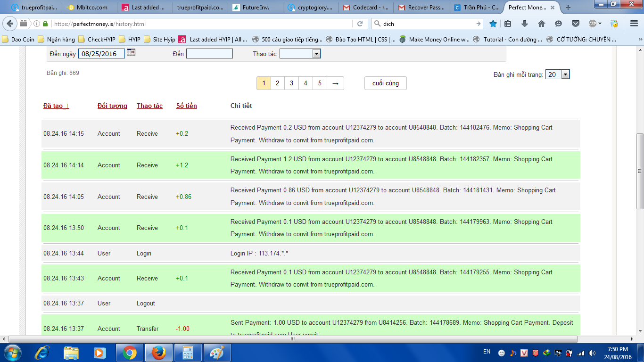Sort by the Đối tượng column header
Viewport: 644px width, 362px height.
click(112, 106)
